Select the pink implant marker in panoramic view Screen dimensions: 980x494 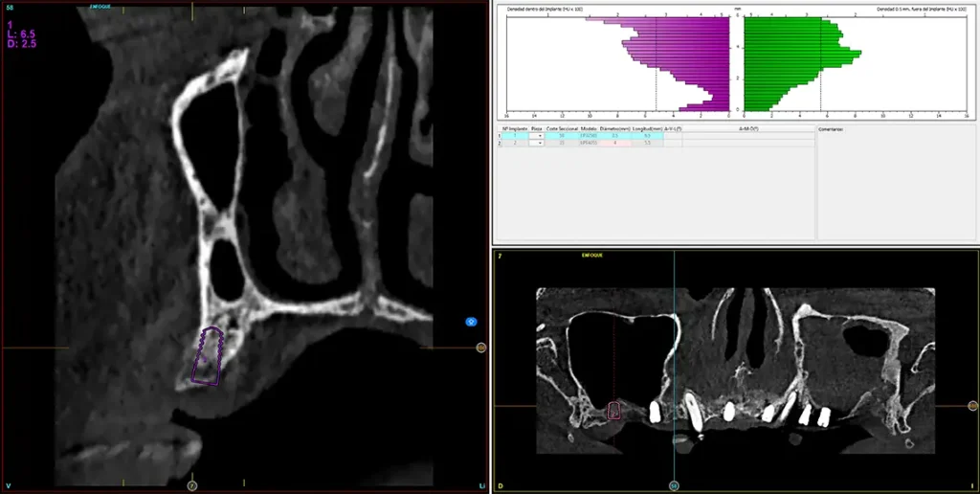(614, 411)
